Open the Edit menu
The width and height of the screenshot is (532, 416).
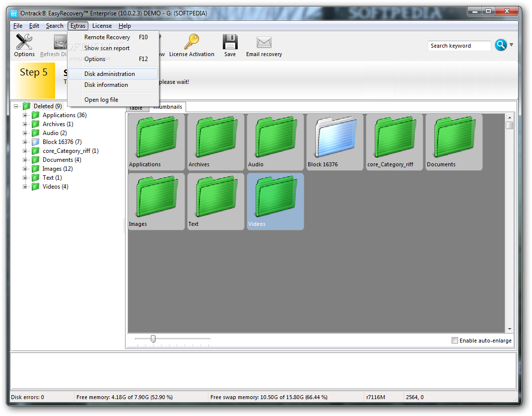click(34, 26)
